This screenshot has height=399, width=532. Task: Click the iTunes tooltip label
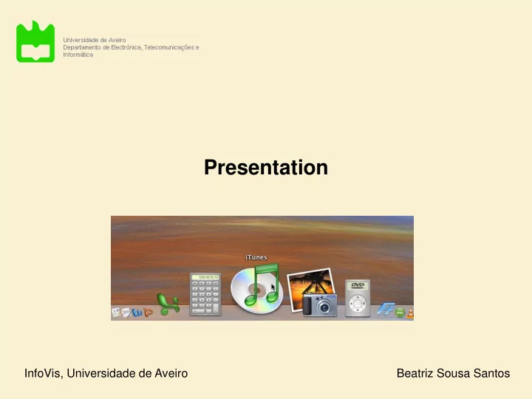pos(256,258)
